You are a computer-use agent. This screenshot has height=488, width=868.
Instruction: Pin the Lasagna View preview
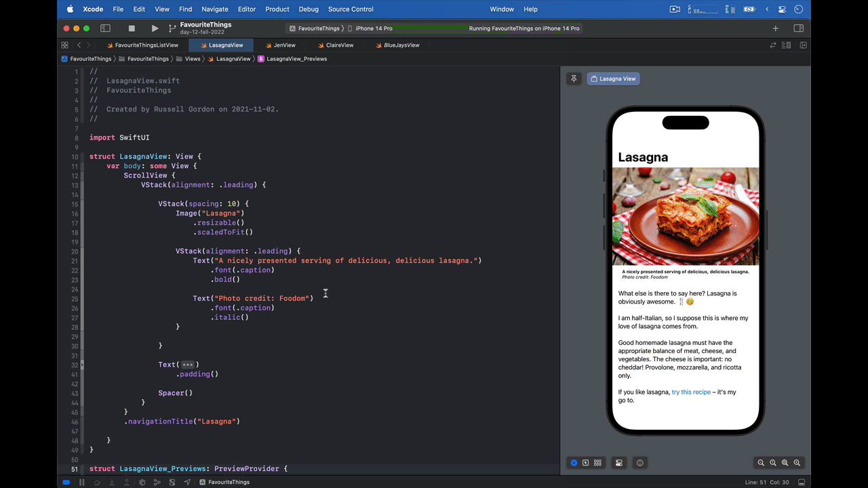574,79
